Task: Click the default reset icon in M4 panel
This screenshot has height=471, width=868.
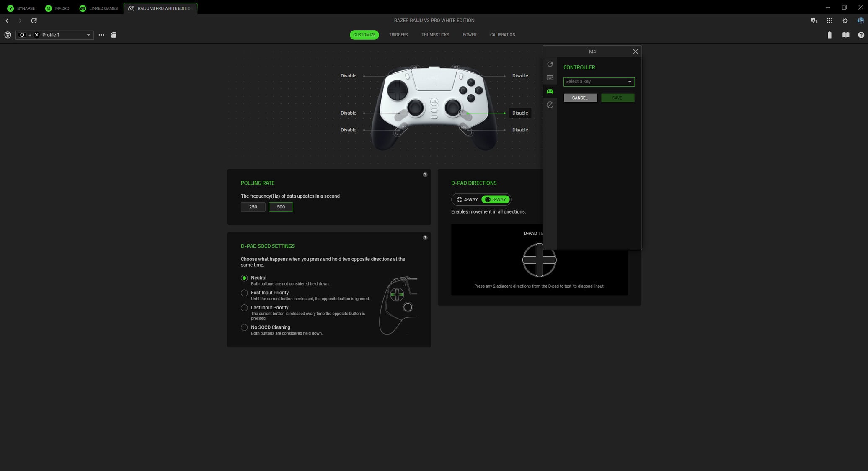Action: tap(550, 64)
